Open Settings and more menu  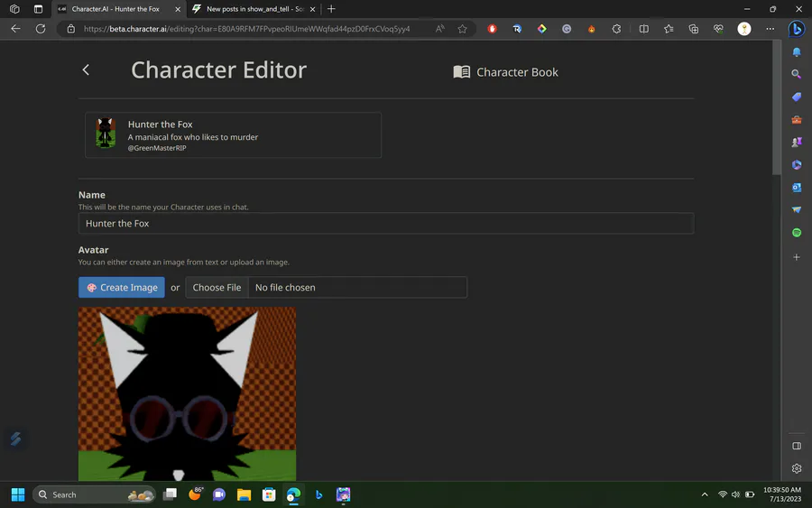click(770, 29)
